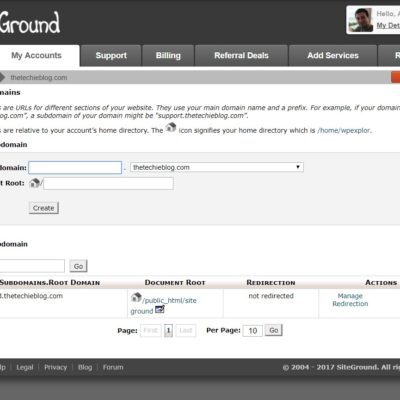
Task: Click the home icon in the subdomain table row
Action: [136, 297]
